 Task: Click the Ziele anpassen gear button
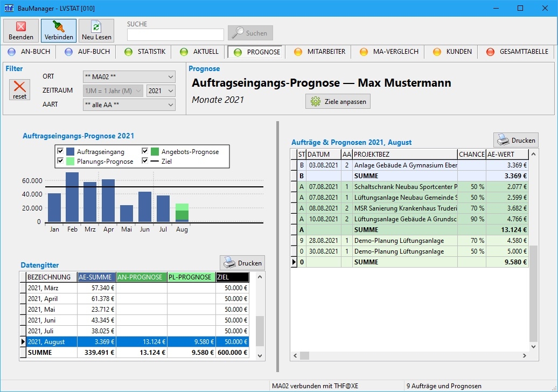point(338,101)
